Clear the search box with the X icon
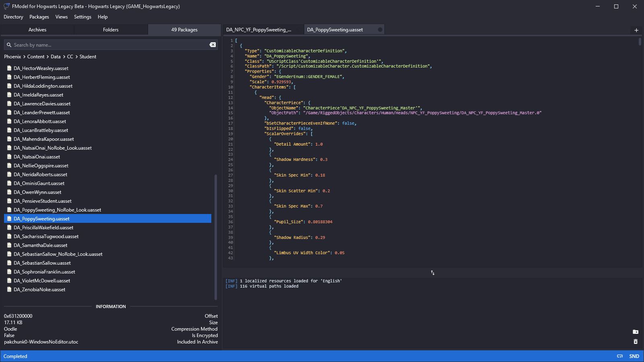This screenshot has height=362, width=644. (x=213, y=45)
